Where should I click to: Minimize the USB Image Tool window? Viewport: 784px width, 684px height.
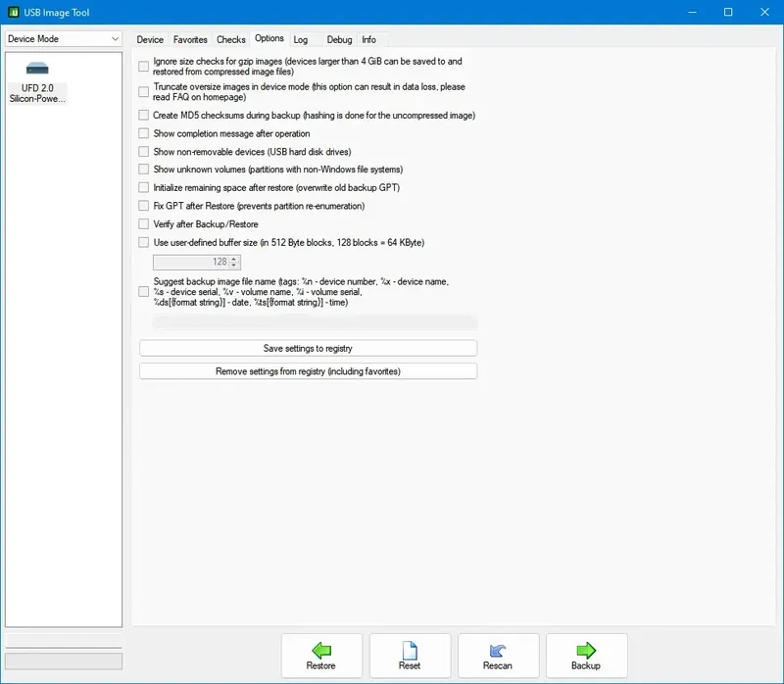tap(692, 12)
